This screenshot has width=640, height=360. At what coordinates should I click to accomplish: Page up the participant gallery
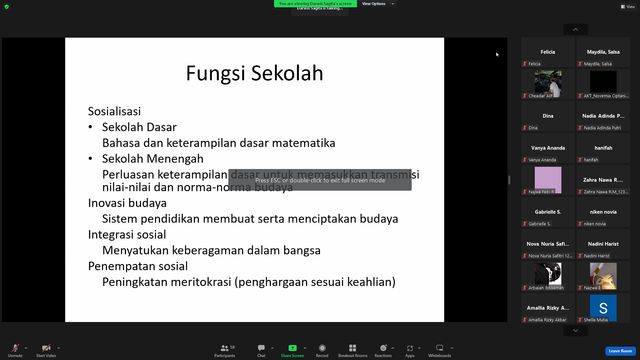[576, 29]
